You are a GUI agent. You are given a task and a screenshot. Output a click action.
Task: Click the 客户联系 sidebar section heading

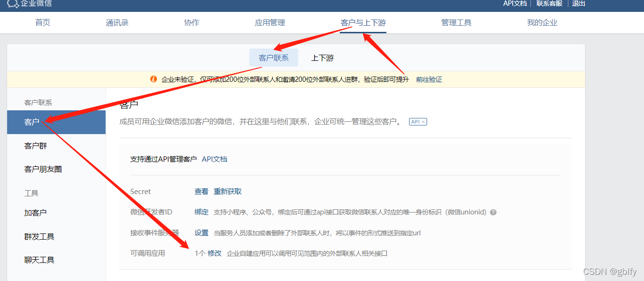(38, 102)
